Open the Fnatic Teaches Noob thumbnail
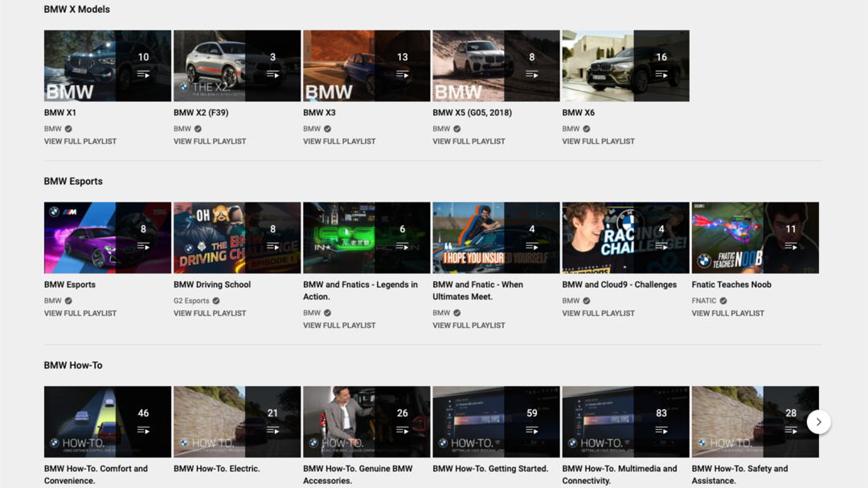868x488 pixels. tap(755, 238)
